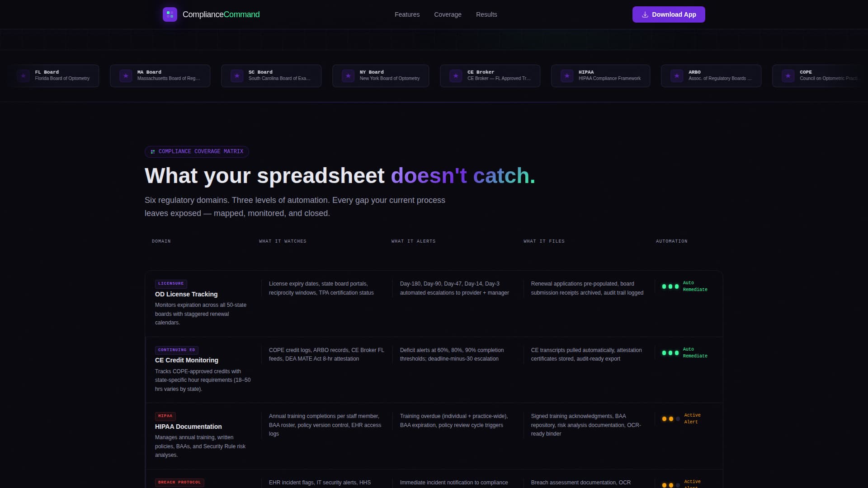868x488 pixels.
Task: Click the Download App button
Action: click(x=669, y=14)
